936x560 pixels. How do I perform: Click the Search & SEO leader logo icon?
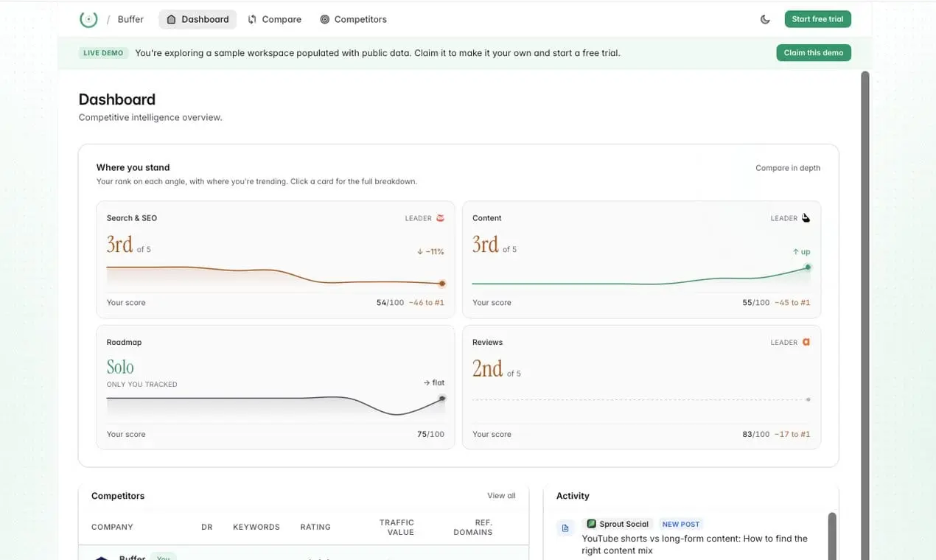coord(441,218)
